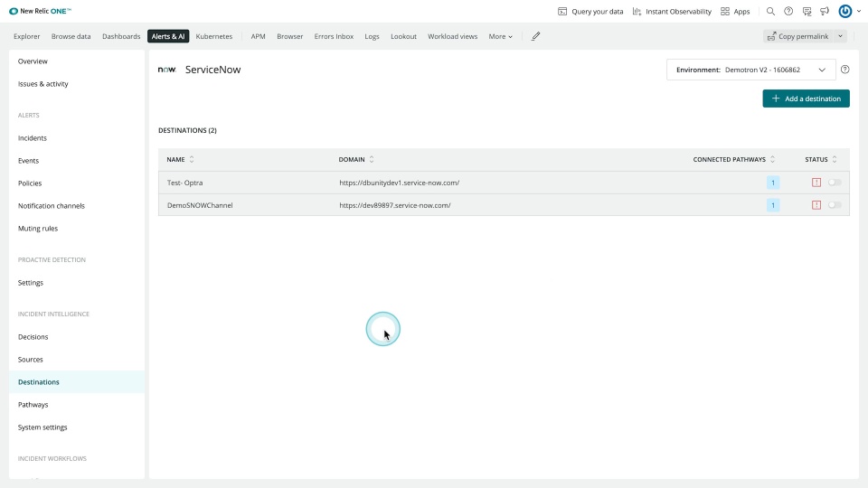The height and width of the screenshot is (488, 868).
Task: Click pathways count badge for DemoSNOWChannel
Action: [773, 205]
